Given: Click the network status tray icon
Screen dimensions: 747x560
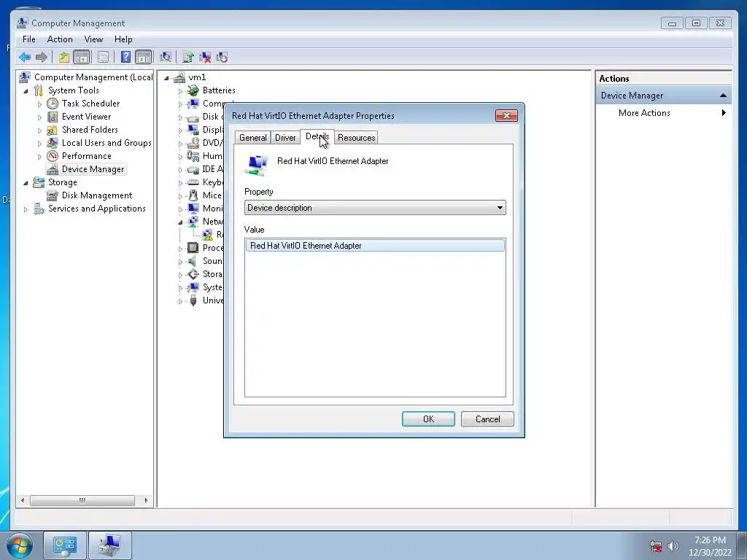Looking at the screenshot, I should click(x=656, y=546).
